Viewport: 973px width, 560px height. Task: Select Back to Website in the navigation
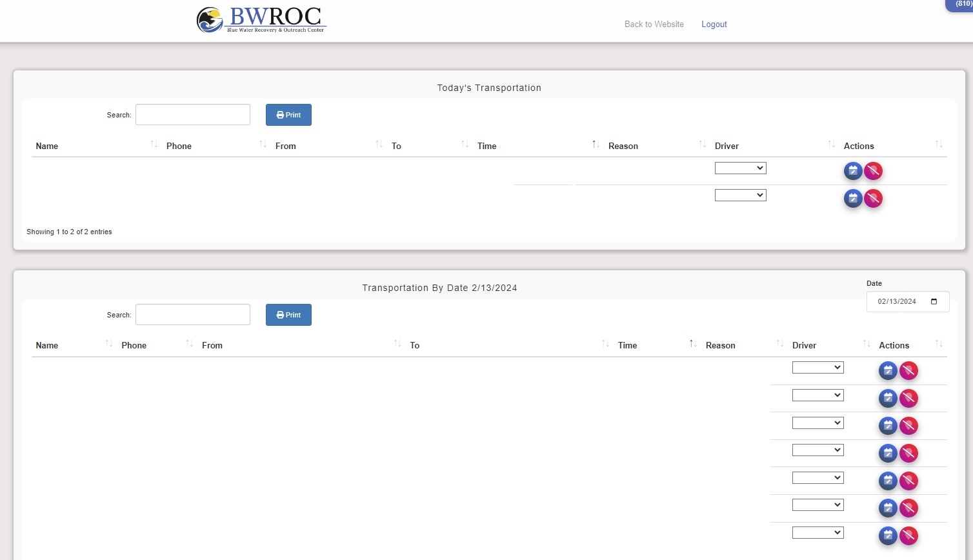(654, 24)
